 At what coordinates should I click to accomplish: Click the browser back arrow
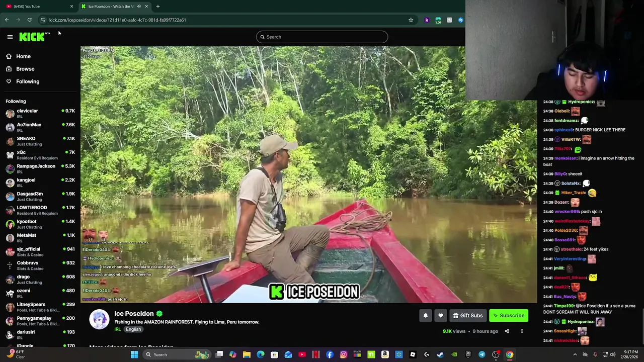[x=7, y=20]
